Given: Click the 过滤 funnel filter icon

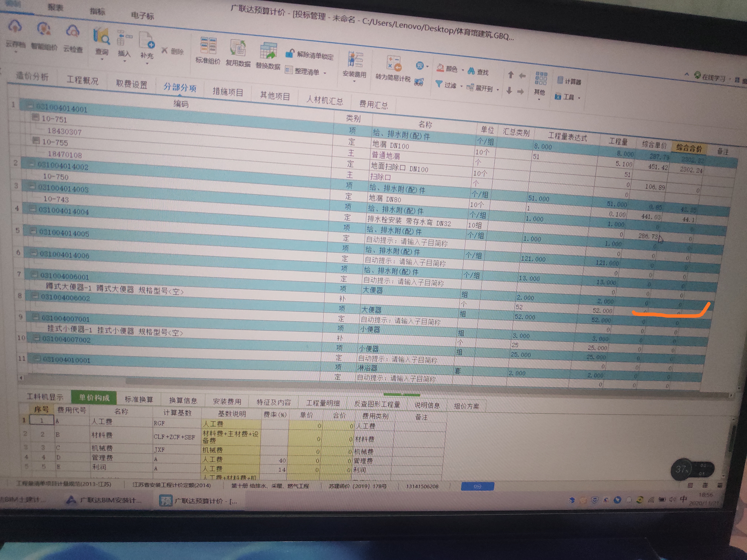Looking at the screenshot, I should [x=439, y=84].
